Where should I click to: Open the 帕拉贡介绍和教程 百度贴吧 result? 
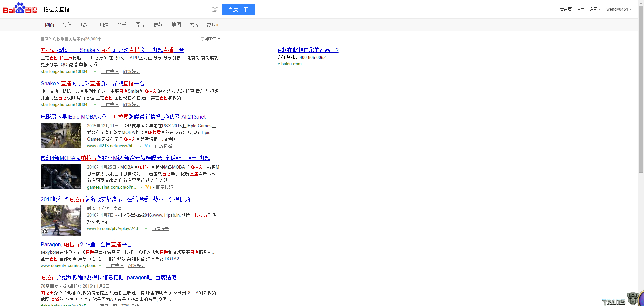click(x=108, y=277)
